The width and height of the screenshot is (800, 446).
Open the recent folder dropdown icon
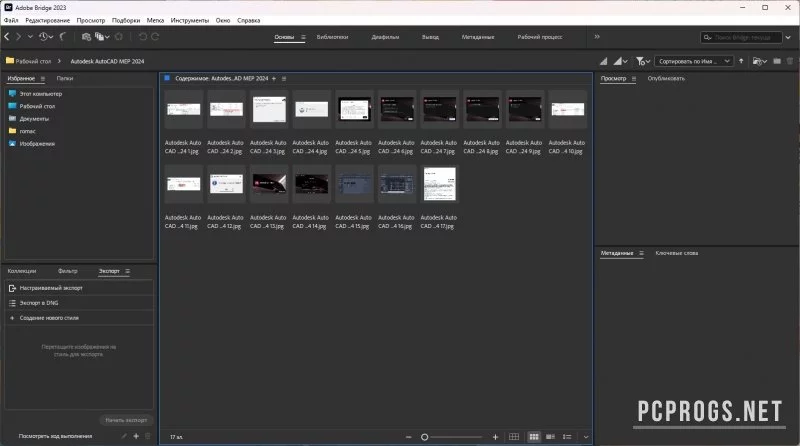tap(760, 61)
